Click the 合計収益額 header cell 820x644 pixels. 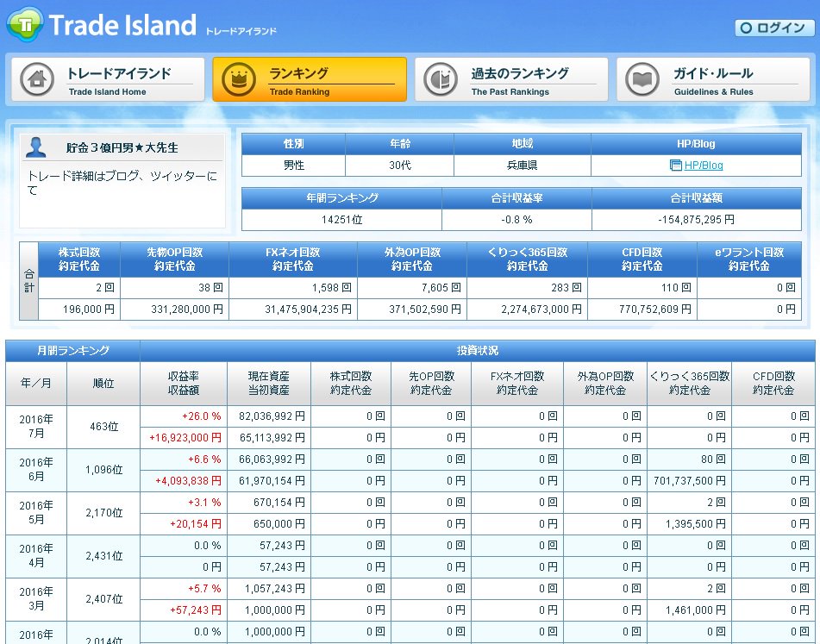coord(696,198)
